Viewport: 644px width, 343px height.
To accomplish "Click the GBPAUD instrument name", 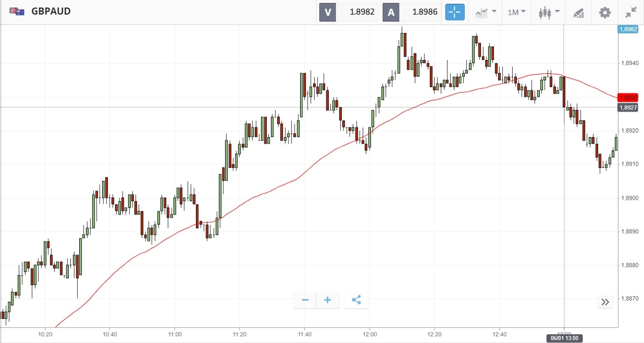I will tap(51, 11).
